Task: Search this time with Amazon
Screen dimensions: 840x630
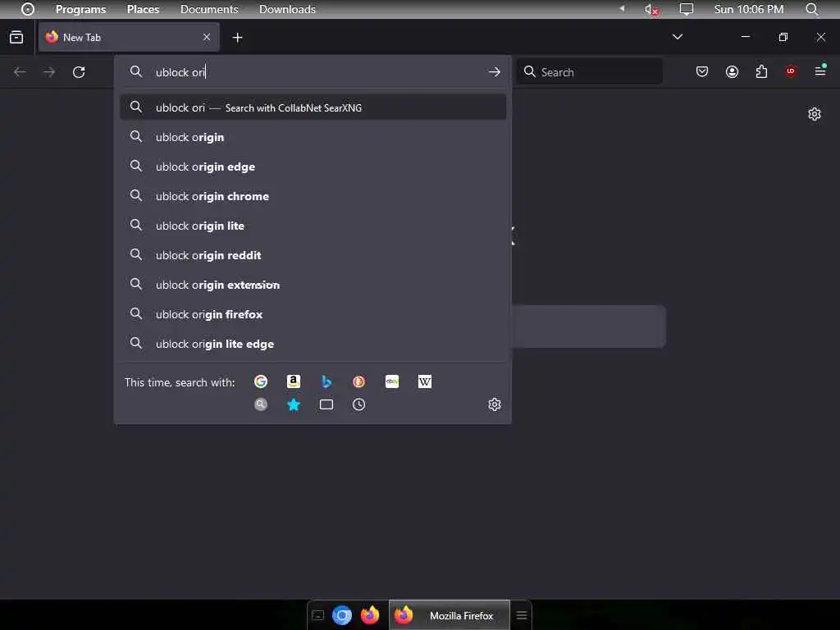Action: pyautogui.click(x=294, y=381)
